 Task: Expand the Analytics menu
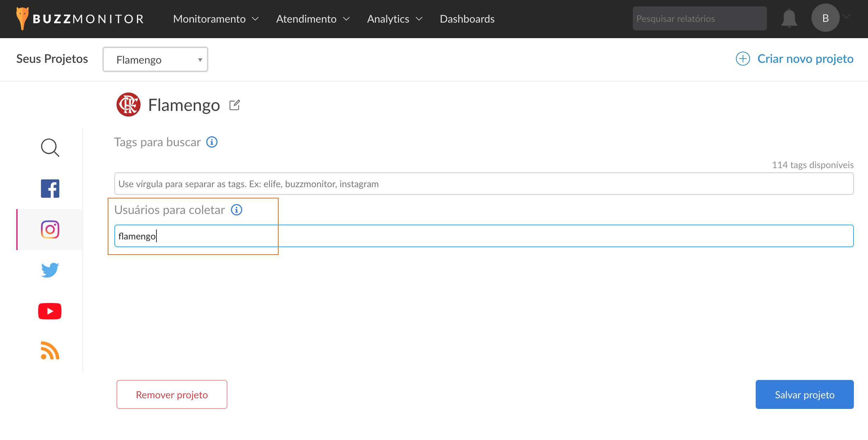[x=394, y=19]
